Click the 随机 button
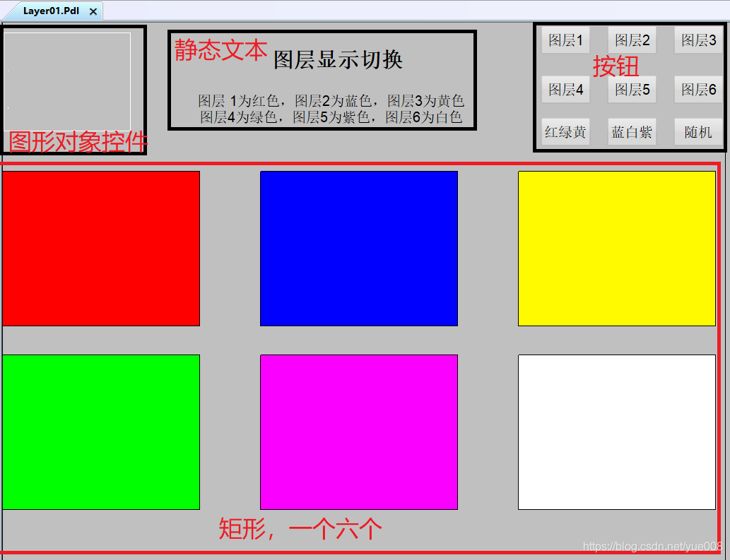 (698, 132)
